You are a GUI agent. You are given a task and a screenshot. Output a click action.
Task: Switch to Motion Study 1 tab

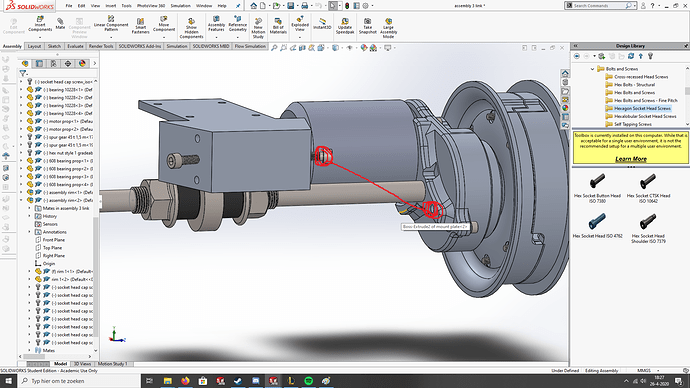[x=112, y=364]
